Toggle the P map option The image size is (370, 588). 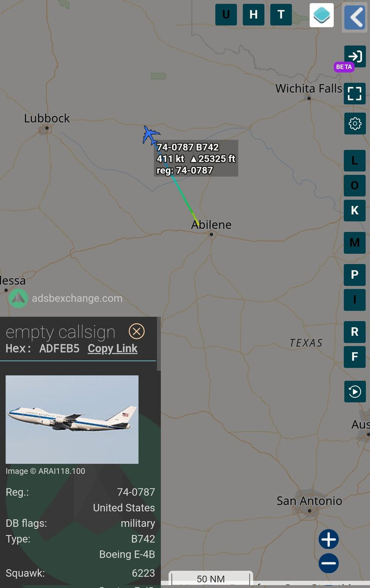pos(355,274)
